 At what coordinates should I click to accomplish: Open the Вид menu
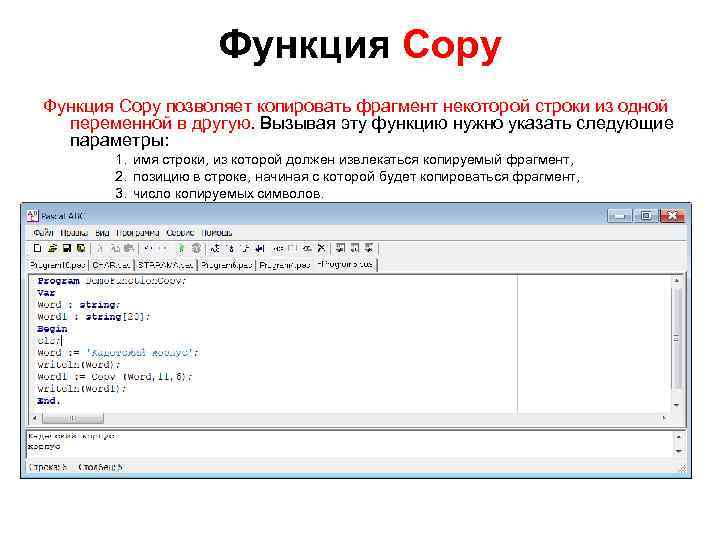(102, 232)
